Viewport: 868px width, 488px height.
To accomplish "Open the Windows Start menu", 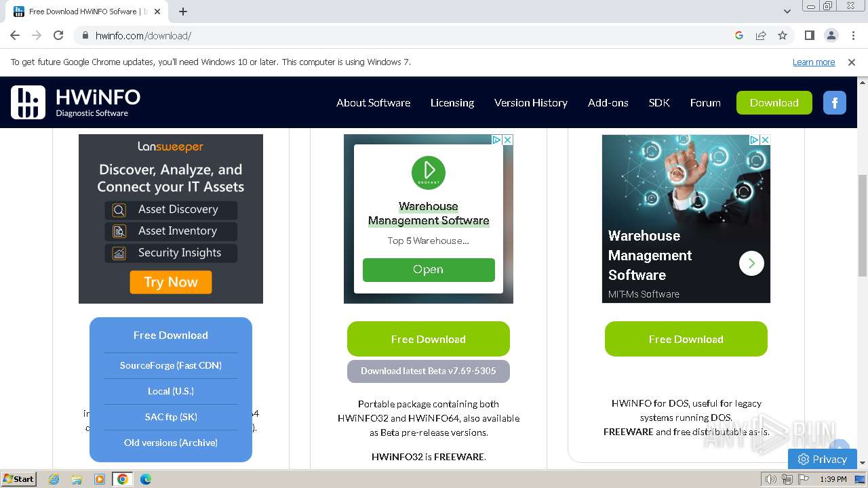I will pos(18,479).
